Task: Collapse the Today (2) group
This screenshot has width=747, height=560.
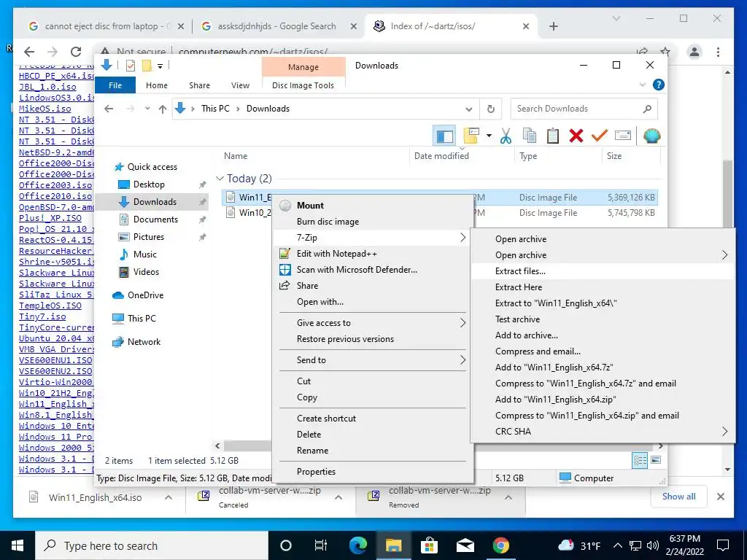Action: point(220,179)
